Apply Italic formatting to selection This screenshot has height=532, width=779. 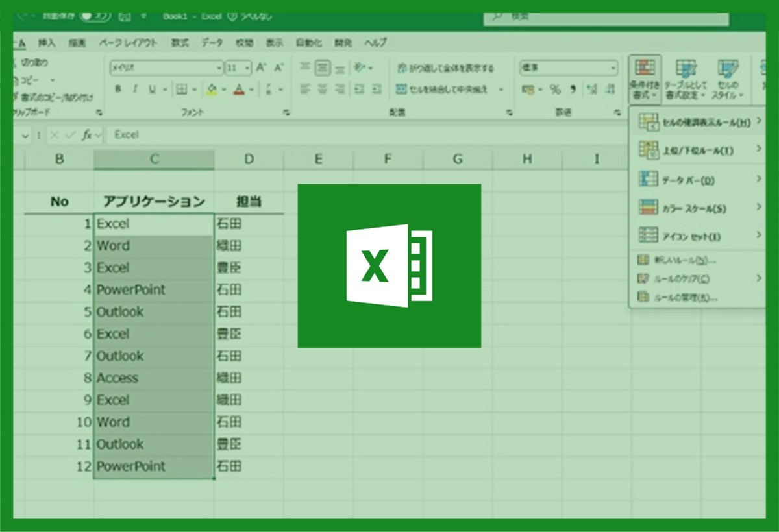point(136,90)
